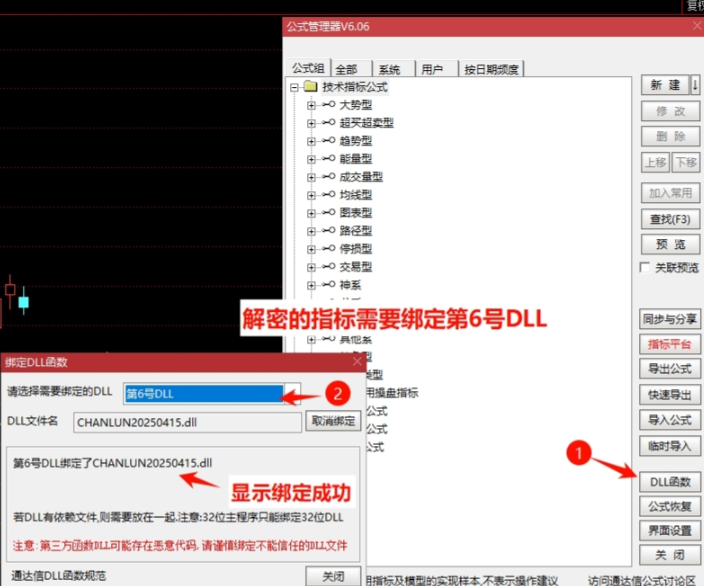Click text 第6号DLL绑定了CHANLUN20250415.dll
Viewport: 704px width, 586px height.
(113, 463)
